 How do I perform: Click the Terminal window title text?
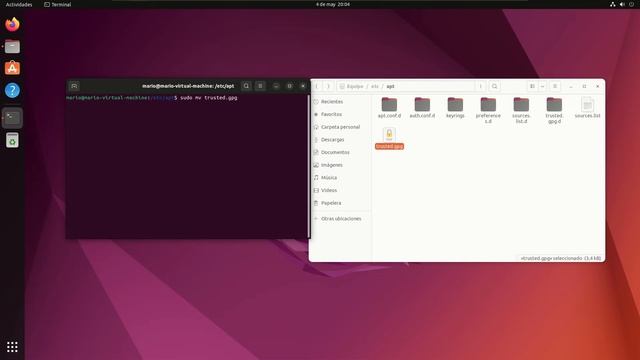tap(188, 86)
